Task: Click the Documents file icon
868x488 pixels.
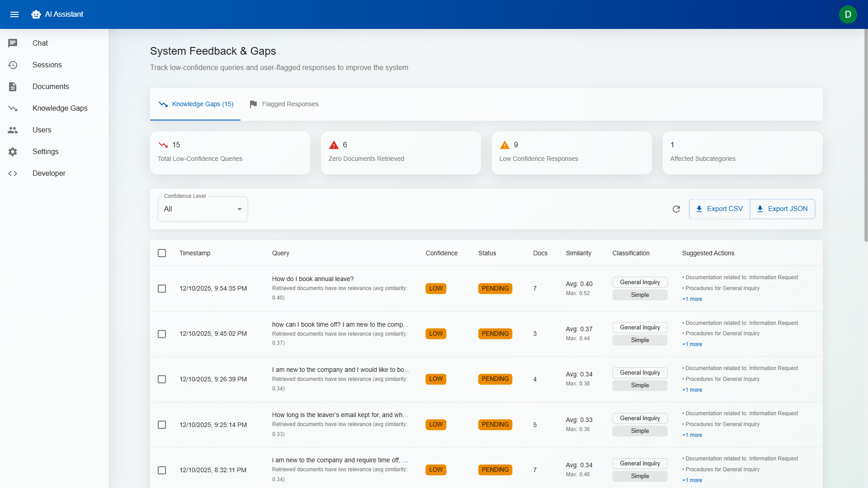Action: (13, 86)
